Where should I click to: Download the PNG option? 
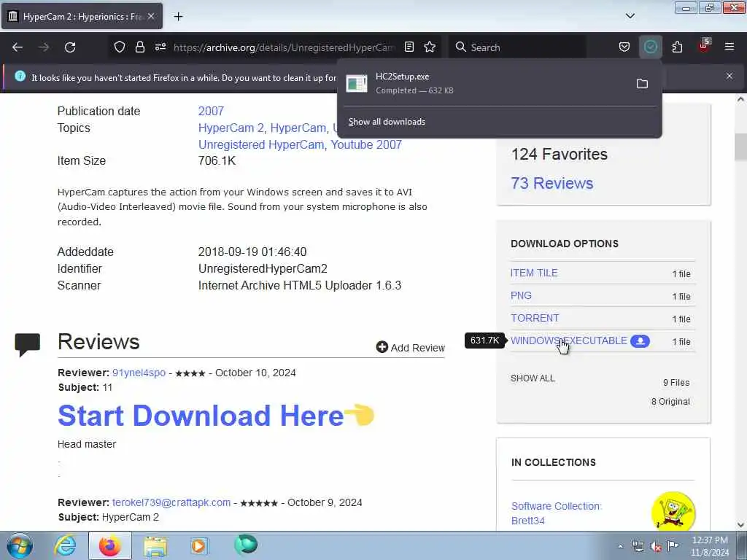coord(521,296)
